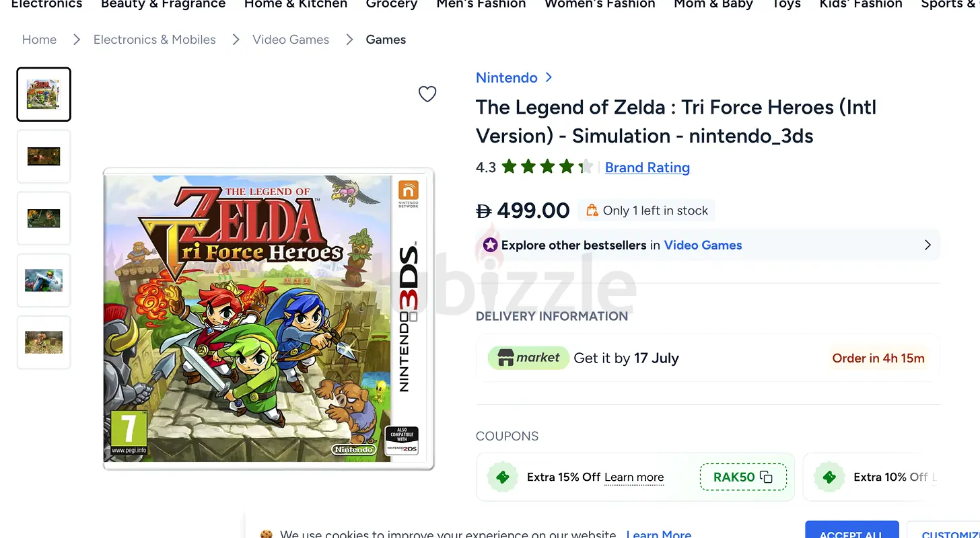The width and height of the screenshot is (980, 538).
Task: Click the stock alert icon beside Only 1 left
Action: click(592, 210)
